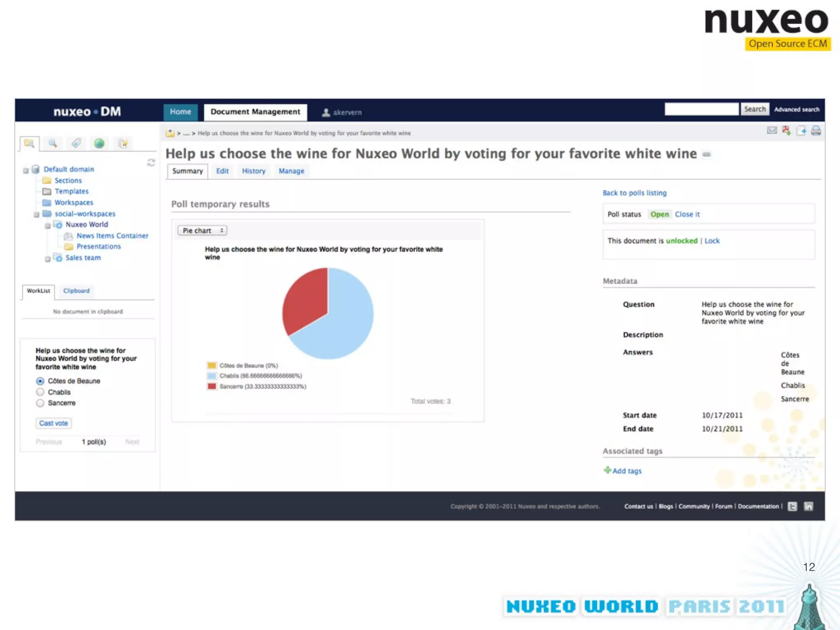Viewport: 840px width, 630px height.
Task: Open the tag cloud tab icon
Action: click(x=76, y=143)
